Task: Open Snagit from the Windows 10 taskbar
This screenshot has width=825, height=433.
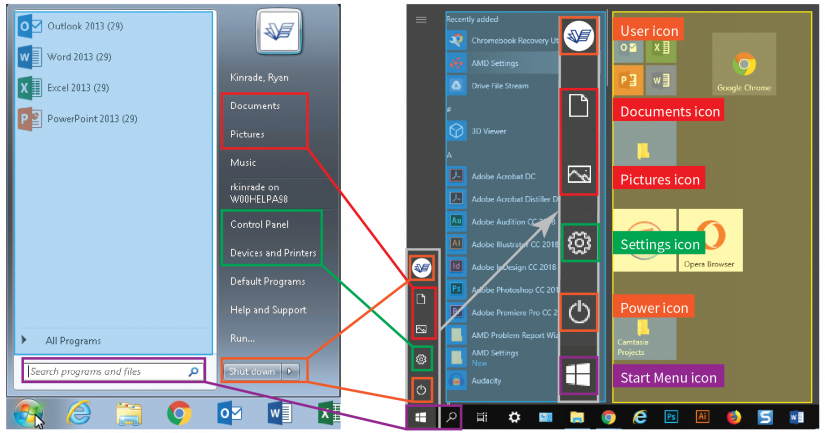Action: 765,417
